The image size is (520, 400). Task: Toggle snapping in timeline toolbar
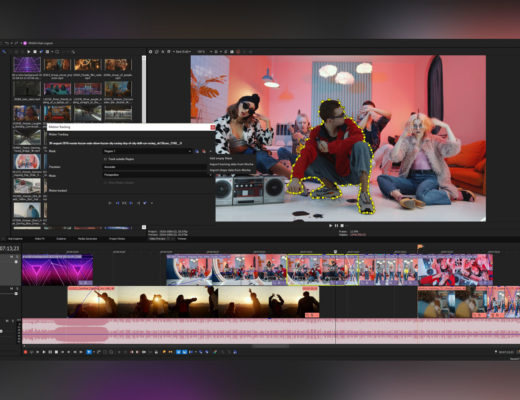pos(178,352)
